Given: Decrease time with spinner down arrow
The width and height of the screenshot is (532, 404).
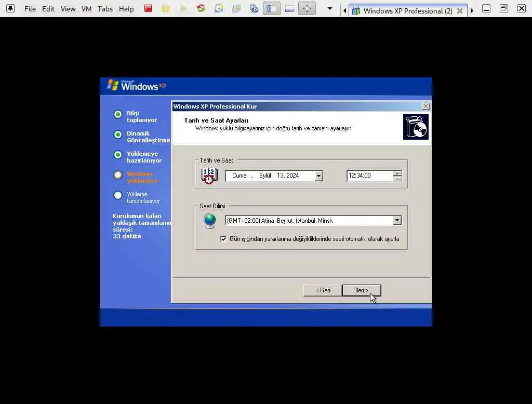Looking at the screenshot, I should (x=397, y=179).
